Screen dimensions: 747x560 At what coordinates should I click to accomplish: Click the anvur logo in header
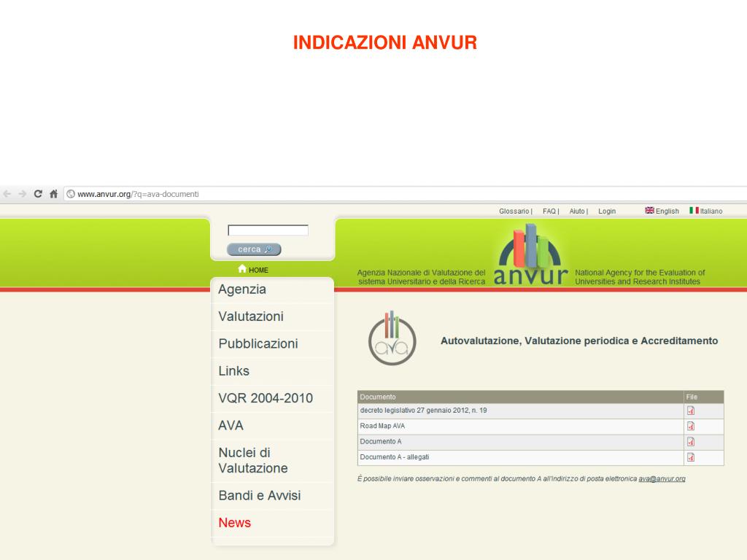point(530,254)
